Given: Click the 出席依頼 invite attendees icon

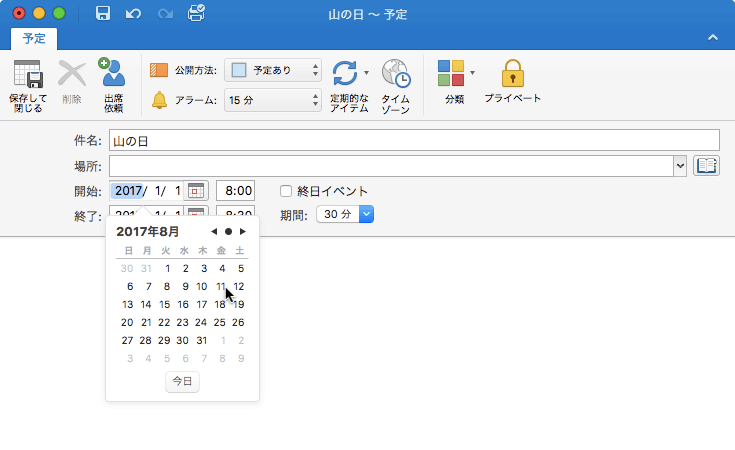Looking at the screenshot, I should 113,72.
